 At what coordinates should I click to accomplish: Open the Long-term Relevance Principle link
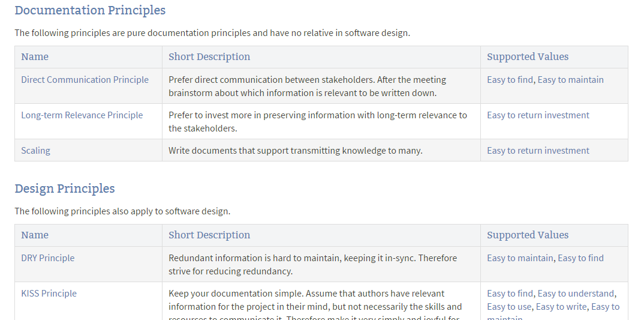click(x=82, y=115)
